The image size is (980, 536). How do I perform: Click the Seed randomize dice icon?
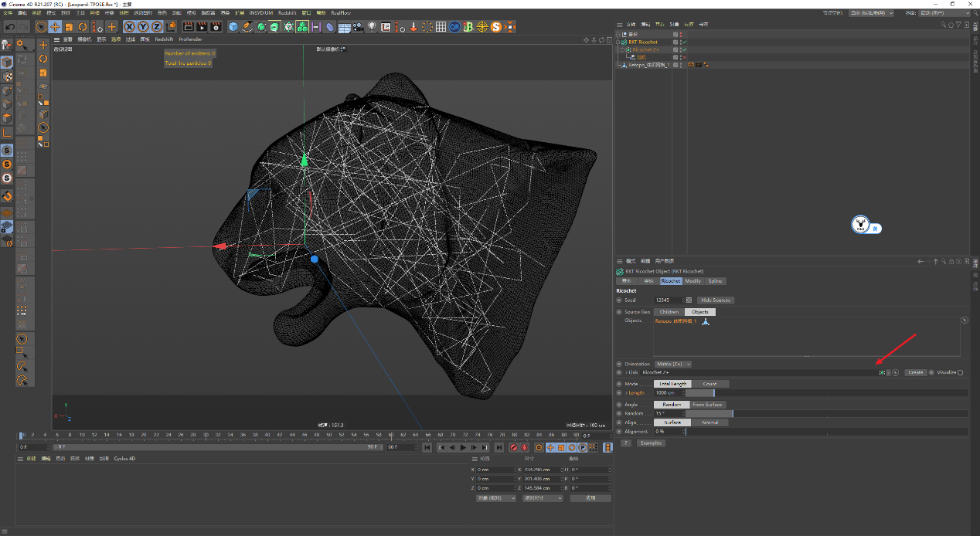tap(689, 300)
